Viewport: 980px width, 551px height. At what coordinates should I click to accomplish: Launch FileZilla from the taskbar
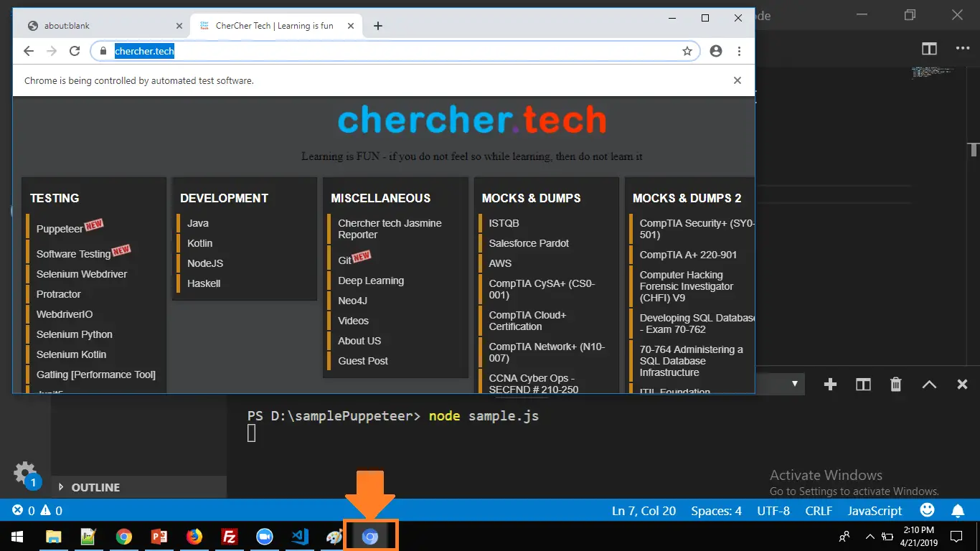click(229, 536)
